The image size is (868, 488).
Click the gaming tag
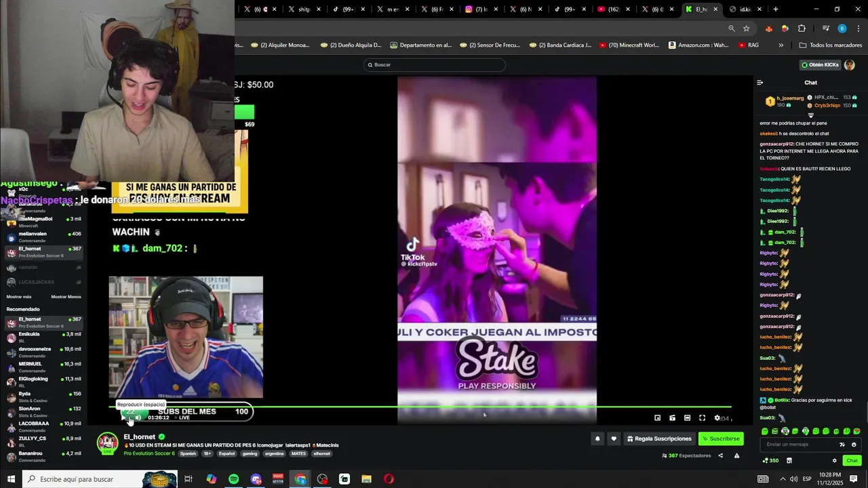pyautogui.click(x=250, y=453)
